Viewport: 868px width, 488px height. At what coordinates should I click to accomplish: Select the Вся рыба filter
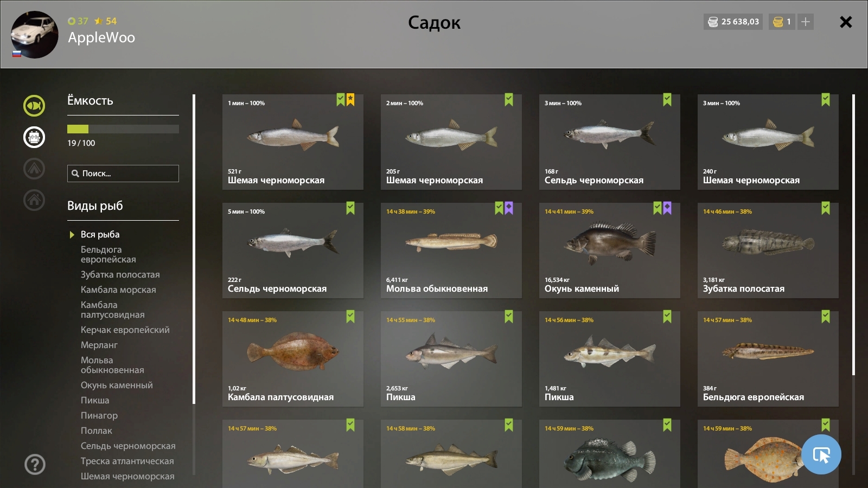click(100, 234)
